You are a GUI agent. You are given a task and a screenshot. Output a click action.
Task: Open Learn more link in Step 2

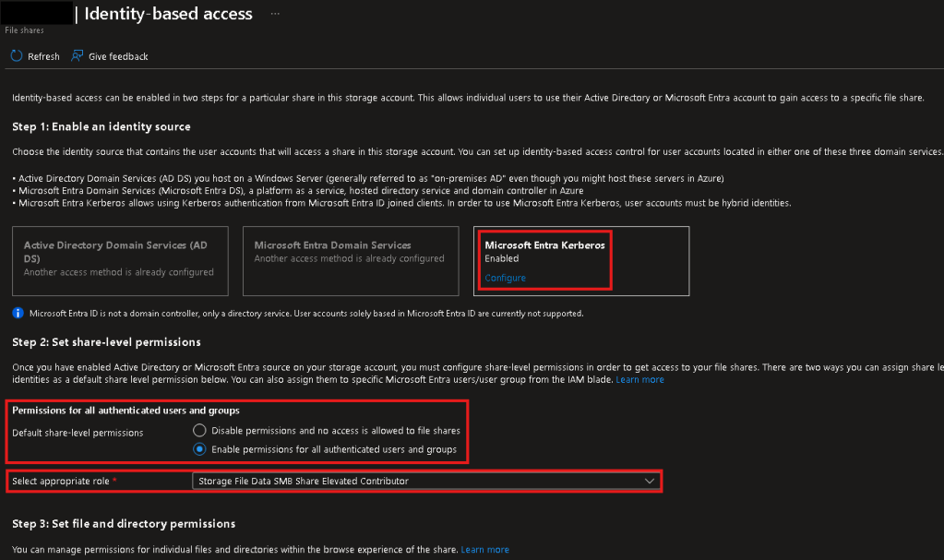click(639, 380)
